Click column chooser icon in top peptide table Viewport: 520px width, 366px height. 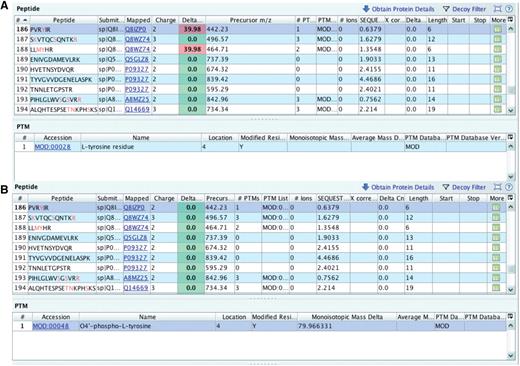point(510,20)
